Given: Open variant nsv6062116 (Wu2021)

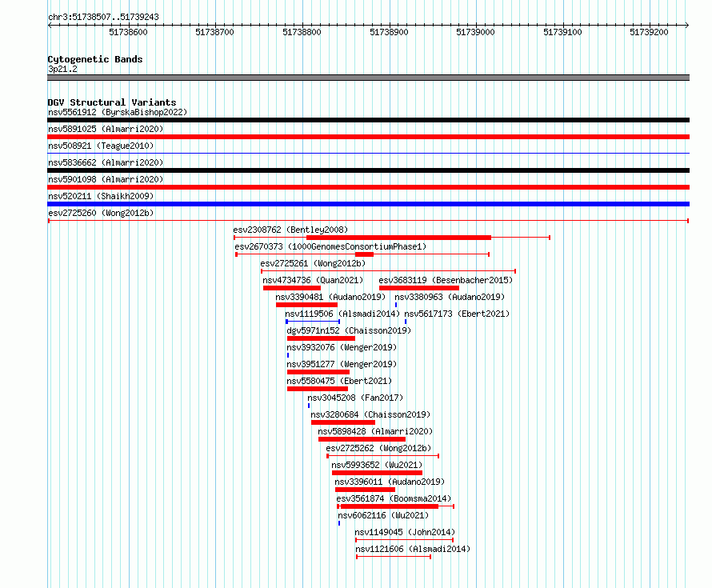Looking at the screenshot, I should point(383,515).
